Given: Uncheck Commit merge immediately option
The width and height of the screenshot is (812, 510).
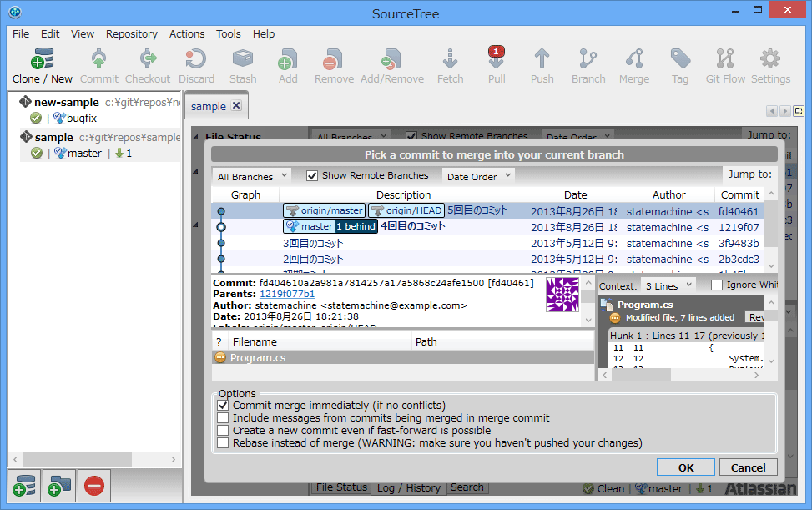Looking at the screenshot, I should click(x=223, y=406).
